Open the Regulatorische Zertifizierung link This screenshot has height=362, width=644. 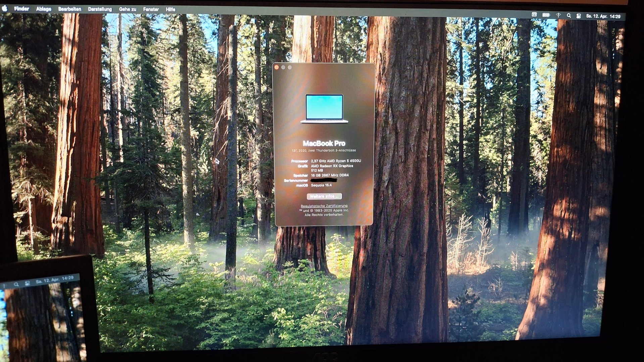[324, 206]
